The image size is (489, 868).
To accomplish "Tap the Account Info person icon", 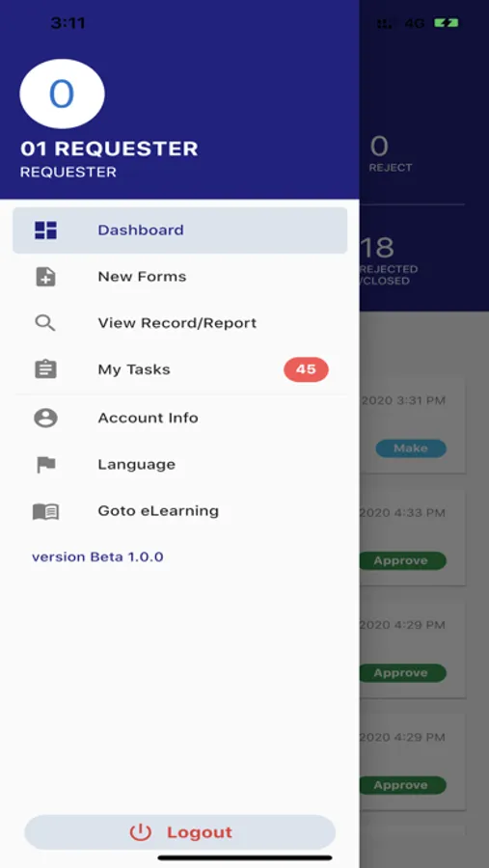I will (45, 418).
